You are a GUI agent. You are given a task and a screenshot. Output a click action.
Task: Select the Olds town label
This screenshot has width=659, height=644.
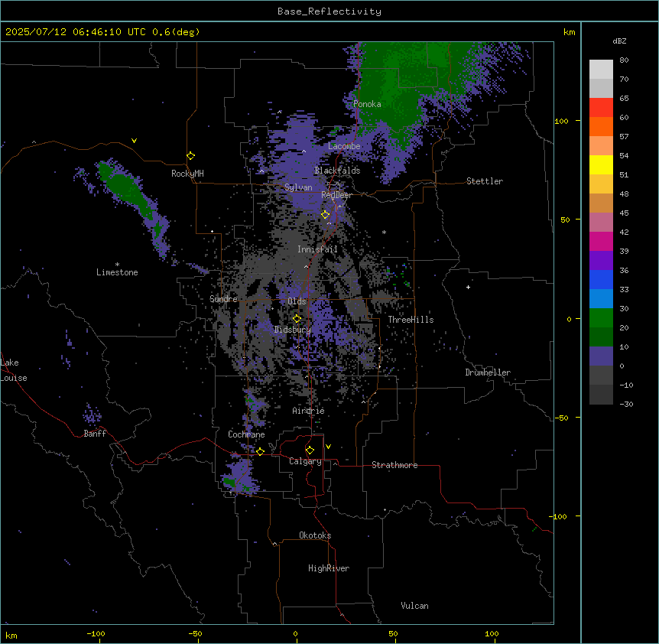[x=297, y=301]
